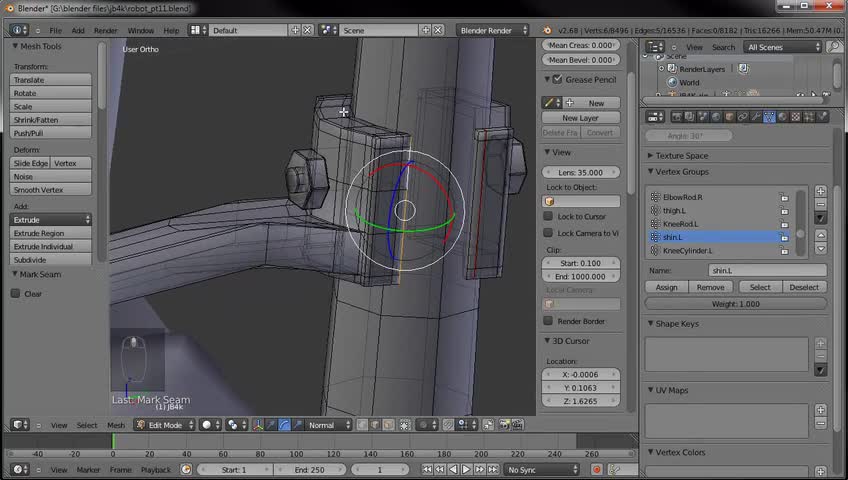
Task: Click the timeline play animation button
Action: pos(465,469)
